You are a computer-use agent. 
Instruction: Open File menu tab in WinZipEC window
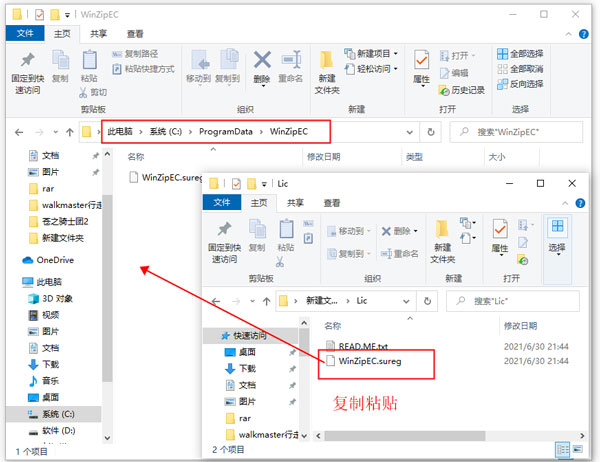point(25,34)
